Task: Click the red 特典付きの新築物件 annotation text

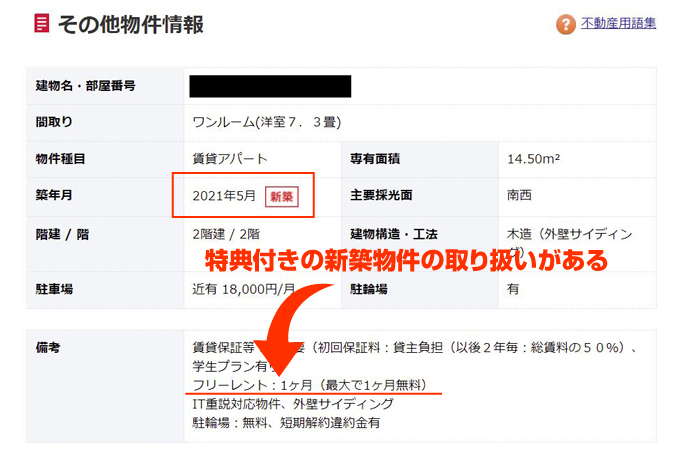Action: tap(405, 263)
